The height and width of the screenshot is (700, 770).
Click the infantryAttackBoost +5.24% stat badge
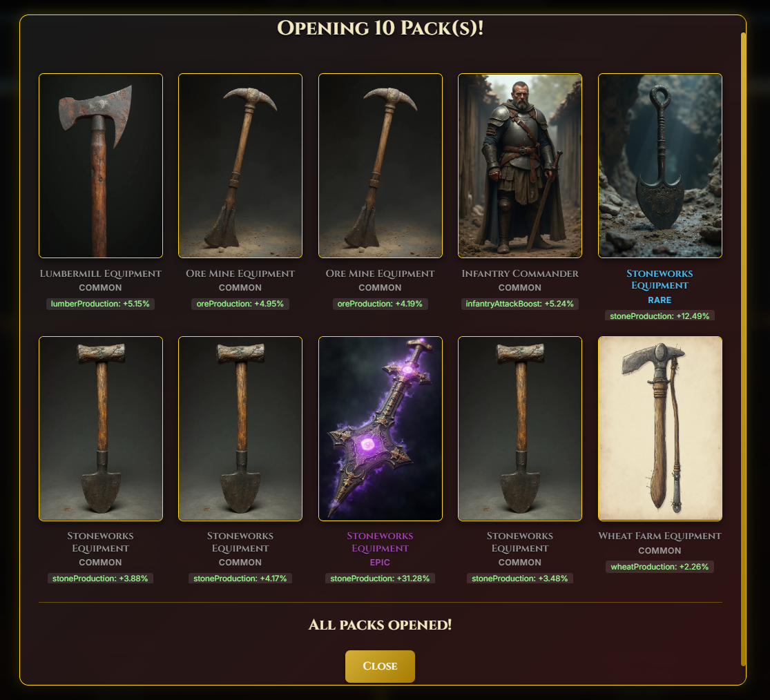tap(519, 304)
